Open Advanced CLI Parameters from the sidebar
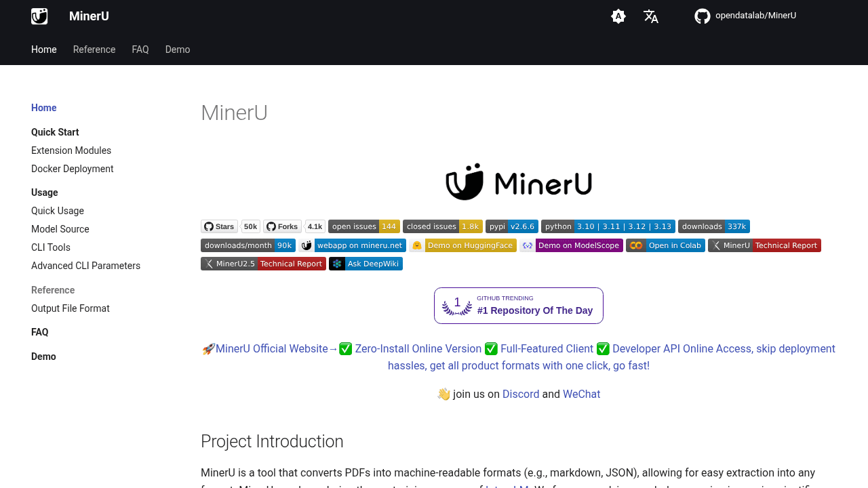Screen dimensions: 868x488 [x=85, y=266]
